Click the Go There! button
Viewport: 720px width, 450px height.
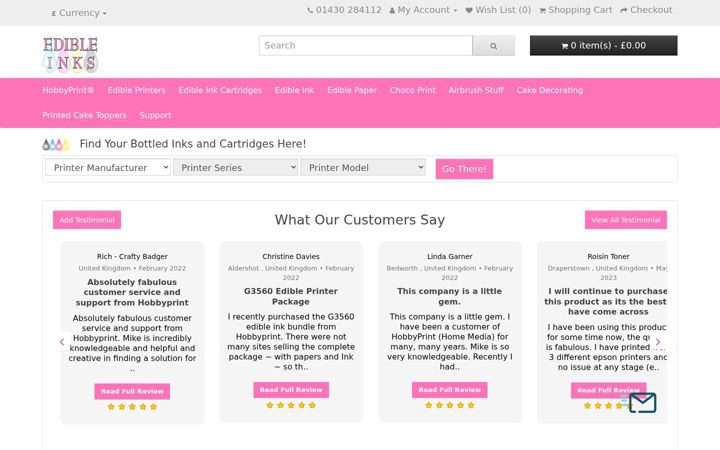(x=464, y=169)
